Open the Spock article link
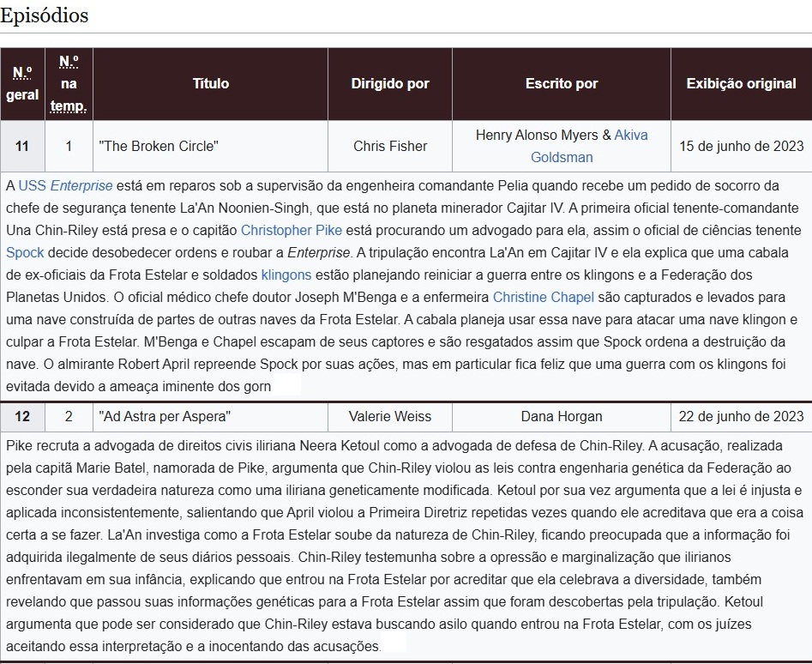 tap(24, 252)
